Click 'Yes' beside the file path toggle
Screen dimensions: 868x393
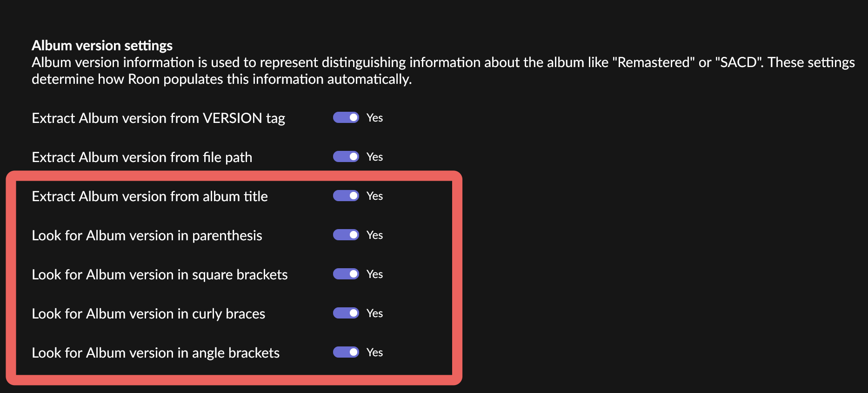pos(374,157)
